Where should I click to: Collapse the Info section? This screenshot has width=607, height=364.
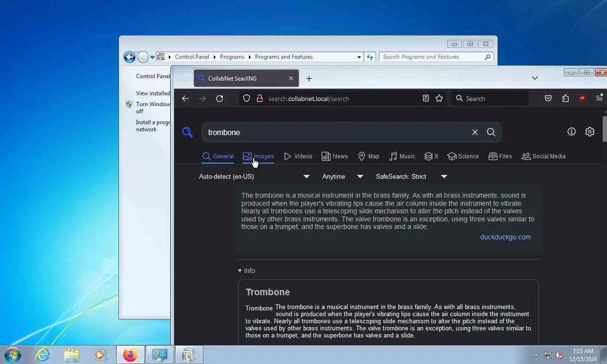pos(247,271)
